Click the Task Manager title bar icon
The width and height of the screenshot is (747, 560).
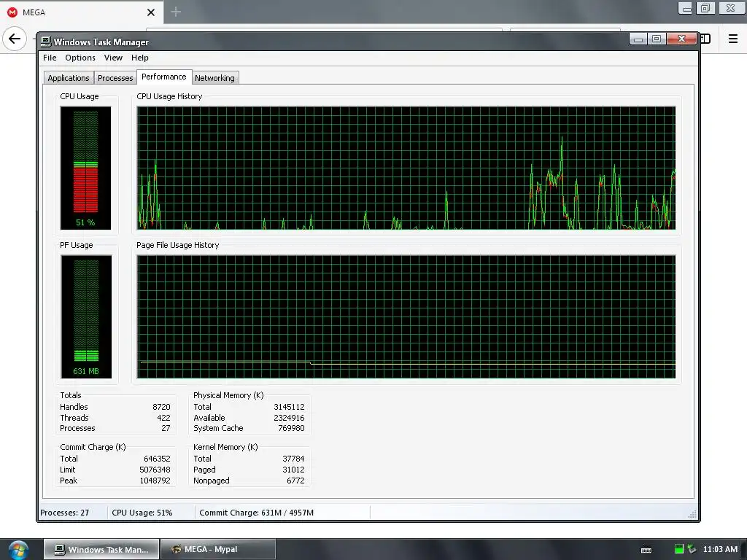[46, 42]
